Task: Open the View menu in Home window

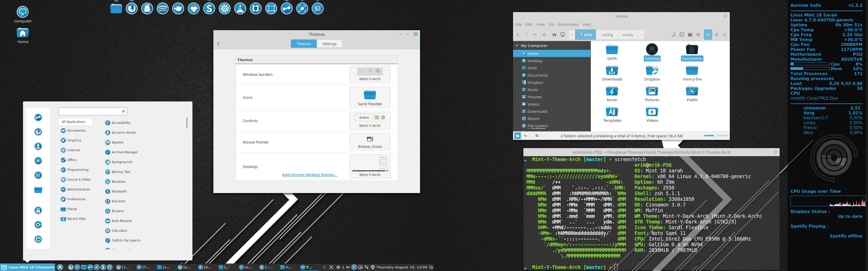Action: pyautogui.click(x=540, y=25)
